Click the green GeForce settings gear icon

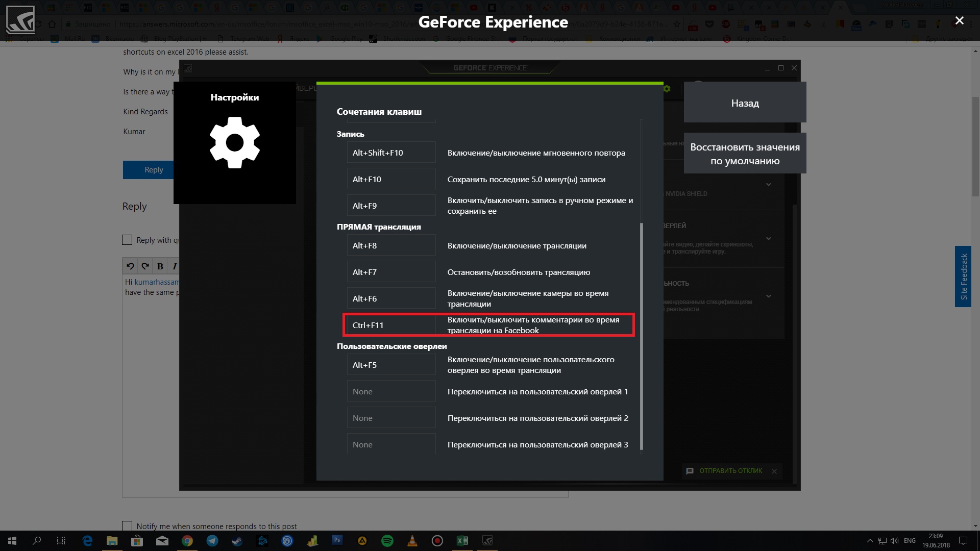[x=667, y=89]
